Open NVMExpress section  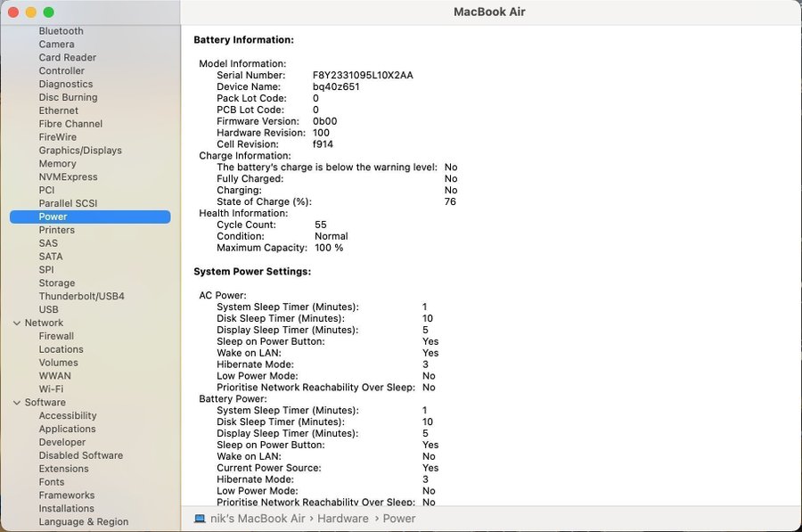(68, 177)
